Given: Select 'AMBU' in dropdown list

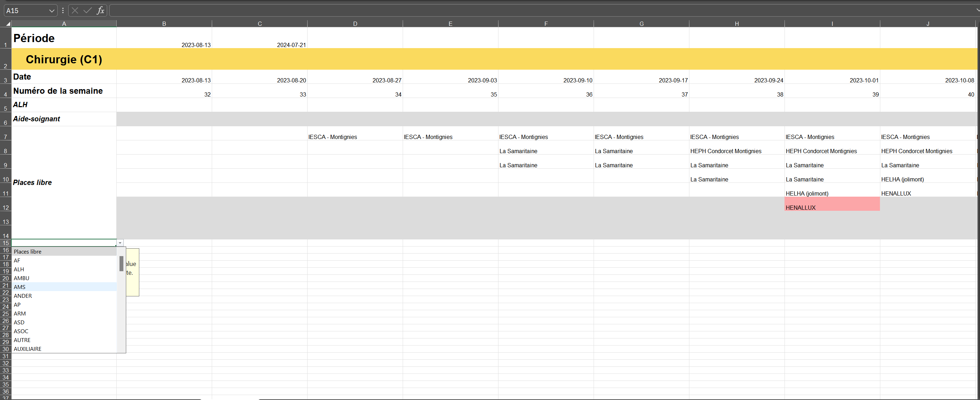Looking at the screenshot, I should (64, 278).
